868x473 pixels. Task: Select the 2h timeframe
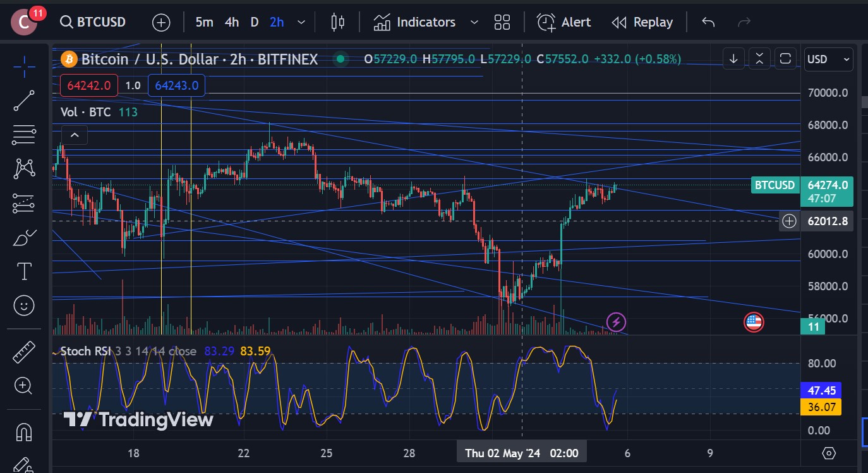click(x=277, y=22)
